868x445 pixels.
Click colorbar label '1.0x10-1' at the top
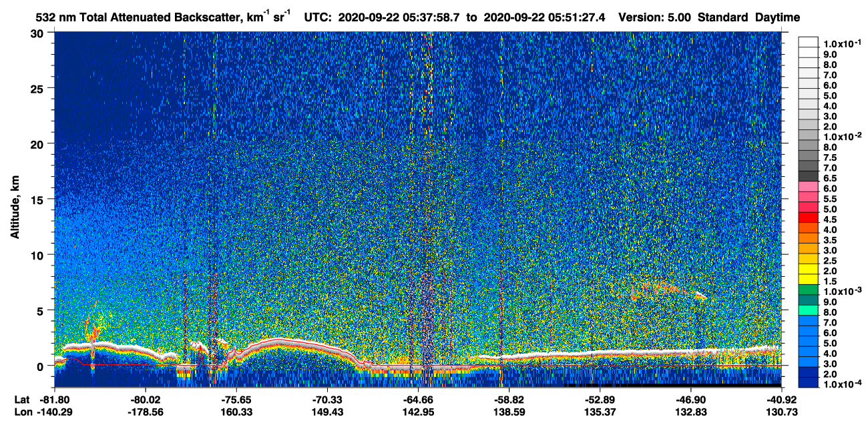tap(841, 43)
